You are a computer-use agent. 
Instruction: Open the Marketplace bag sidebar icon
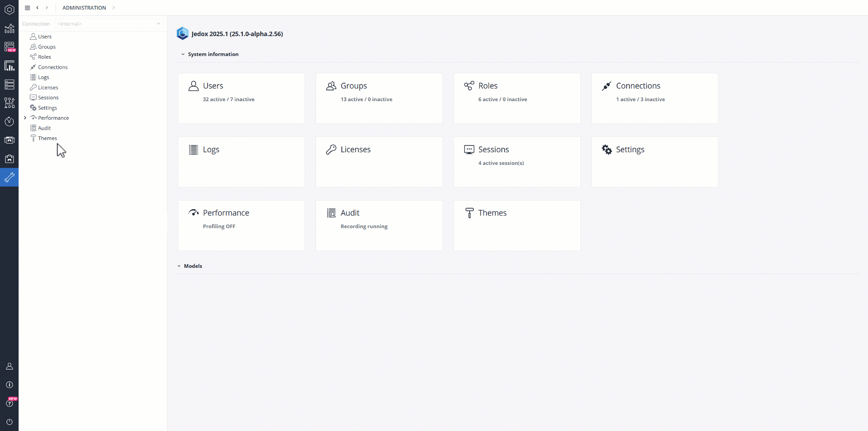(9, 159)
